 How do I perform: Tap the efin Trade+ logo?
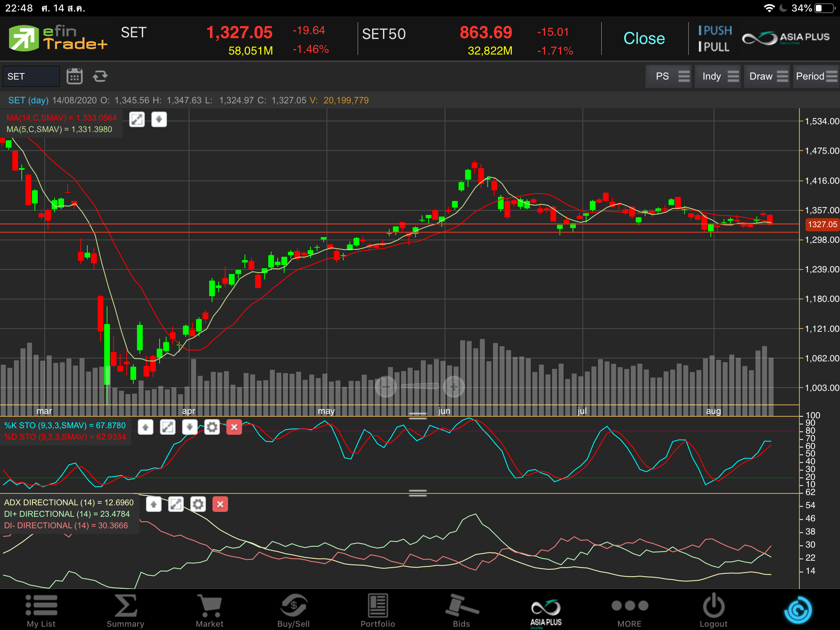(x=58, y=38)
